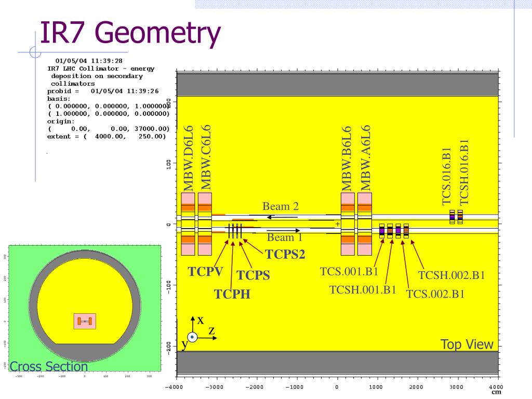Click the rotated "MBW.B6L6" label

click(347, 159)
